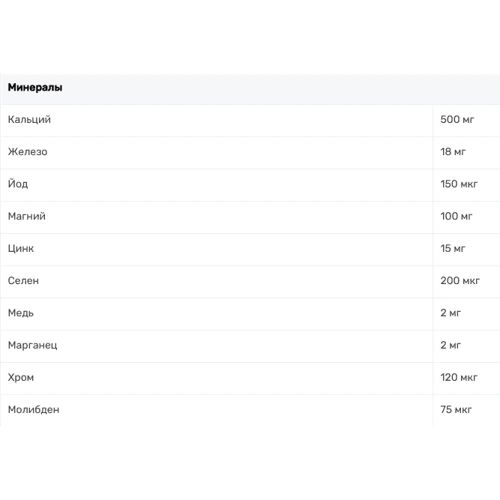Select the Марганец row label
This screenshot has height=500, width=500.
point(33,345)
